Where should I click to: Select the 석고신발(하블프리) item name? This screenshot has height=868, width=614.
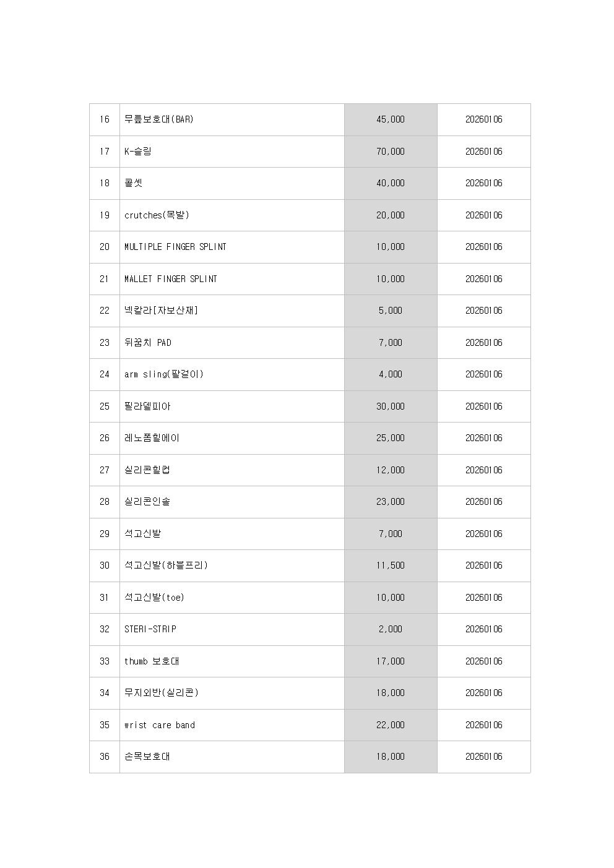[166, 565]
